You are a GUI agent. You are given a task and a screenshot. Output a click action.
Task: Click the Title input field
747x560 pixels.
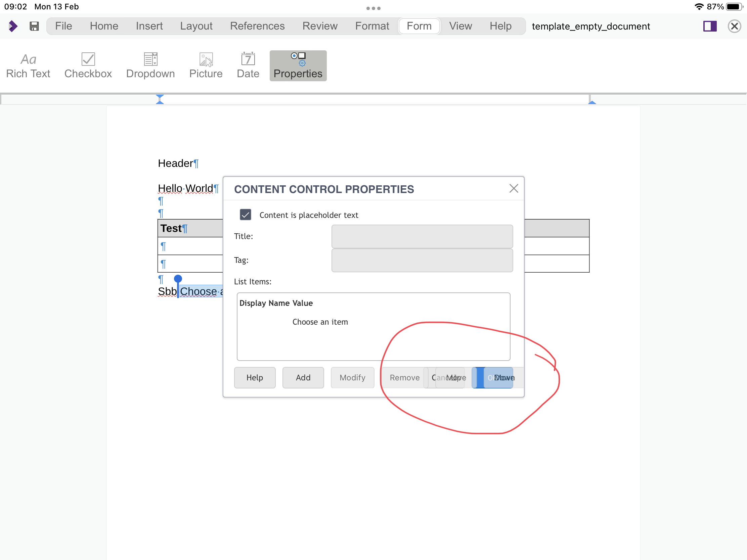pos(422,236)
